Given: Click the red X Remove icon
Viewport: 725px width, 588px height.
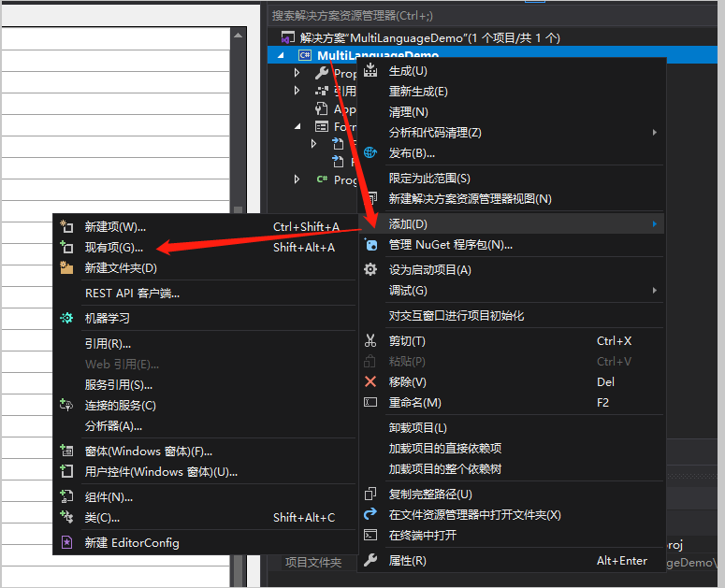Looking at the screenshot, I should click(370, 381).
